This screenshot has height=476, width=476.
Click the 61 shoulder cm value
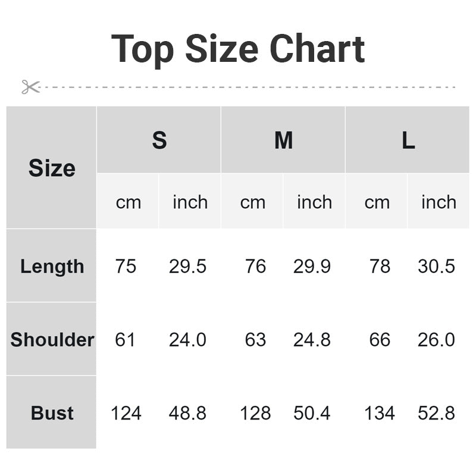pyautogui.click(x=125, y=339)
